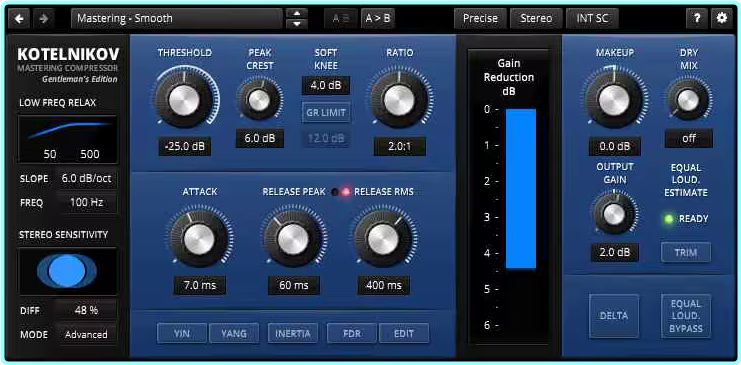Switch the Precise quality mode button
741x365 pixels.
(x=480, y=18)
